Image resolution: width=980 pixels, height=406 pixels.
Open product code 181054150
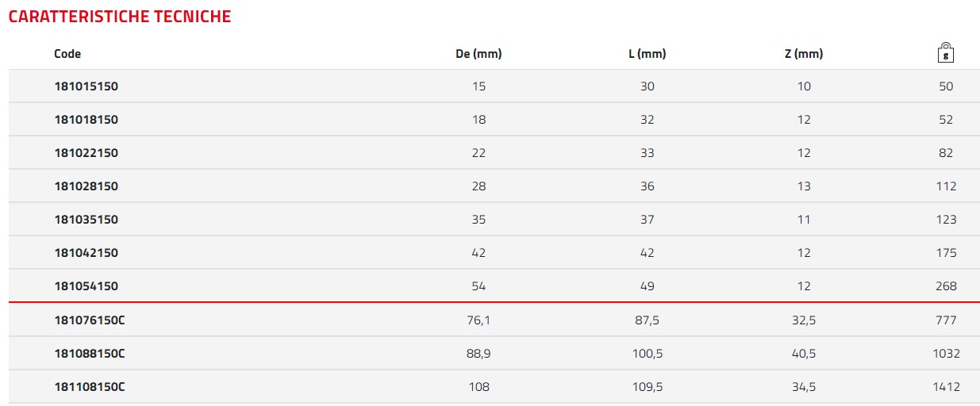click(86, 286)
